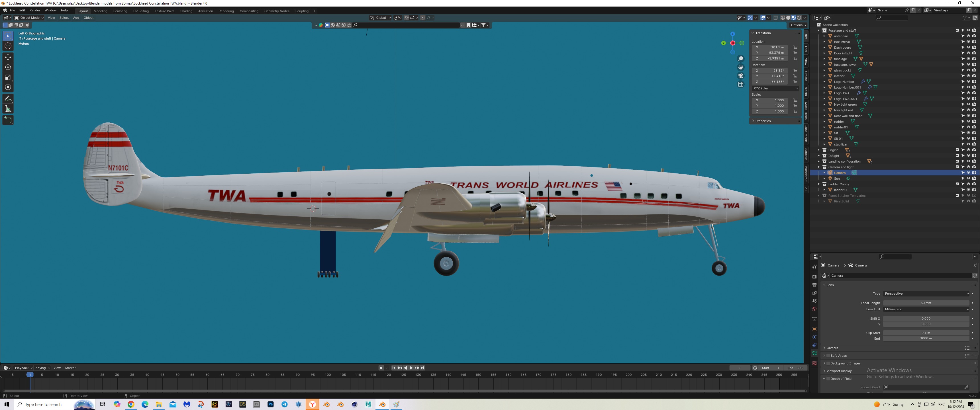Open Texture properties tab (checker icon)

814,363
